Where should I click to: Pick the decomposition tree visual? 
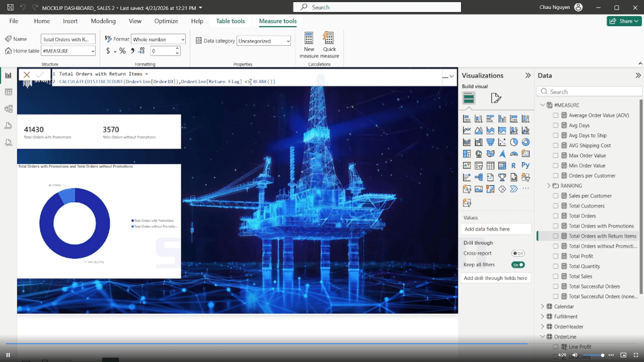478,177
